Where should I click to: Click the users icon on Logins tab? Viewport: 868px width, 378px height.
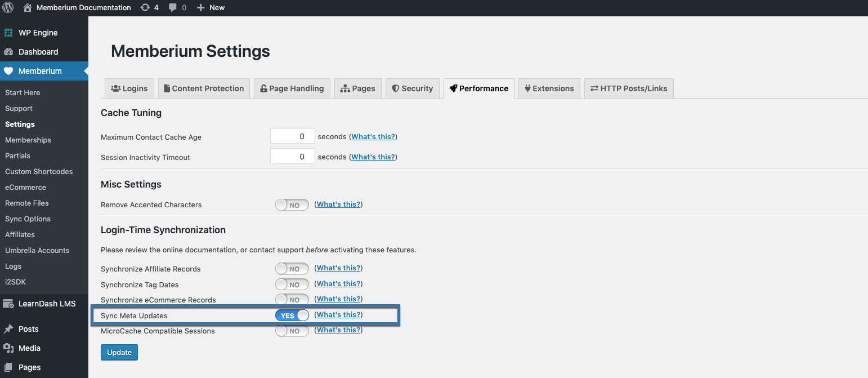click(x=116, y=88)
